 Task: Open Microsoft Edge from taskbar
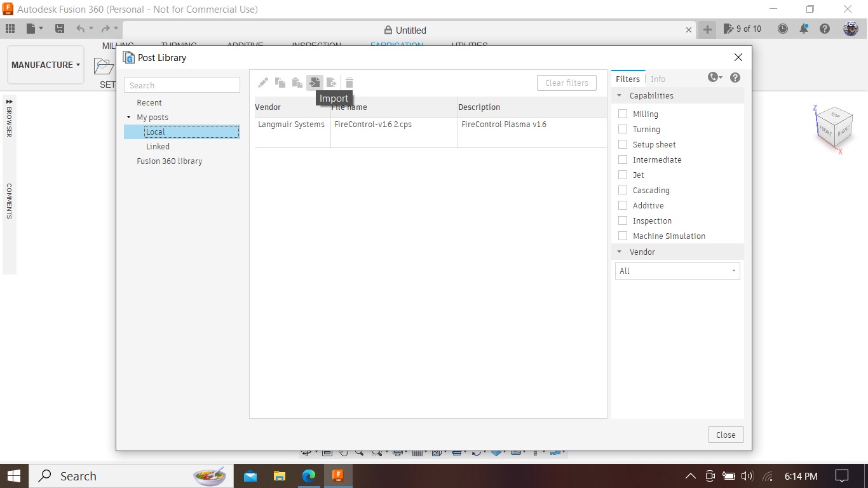(309, 476)
